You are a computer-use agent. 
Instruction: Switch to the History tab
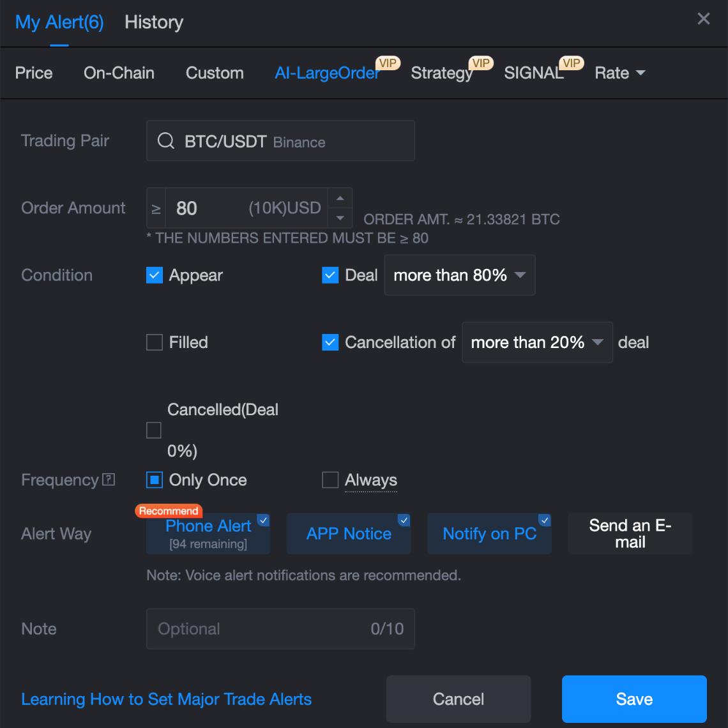point(153,22)
